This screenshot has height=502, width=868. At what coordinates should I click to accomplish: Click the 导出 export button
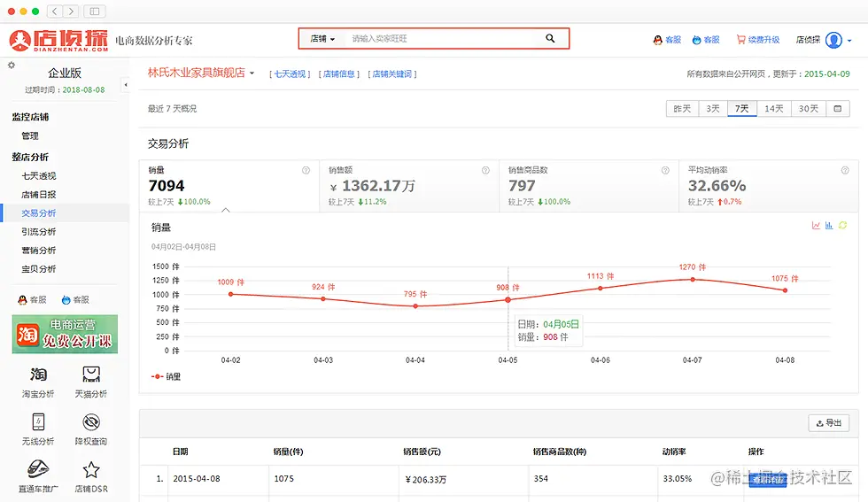tap(829, 423)
